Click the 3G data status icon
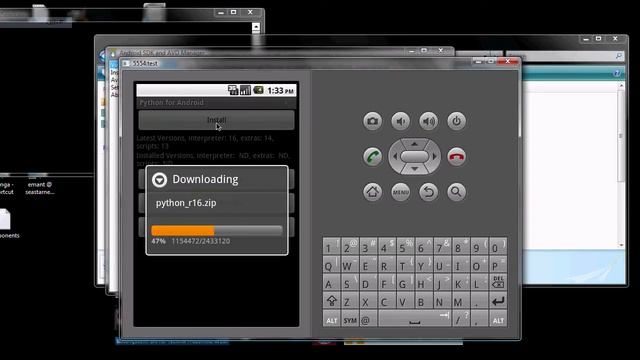Viewport: 640px width, 360px height. click(x=233, y=90)
